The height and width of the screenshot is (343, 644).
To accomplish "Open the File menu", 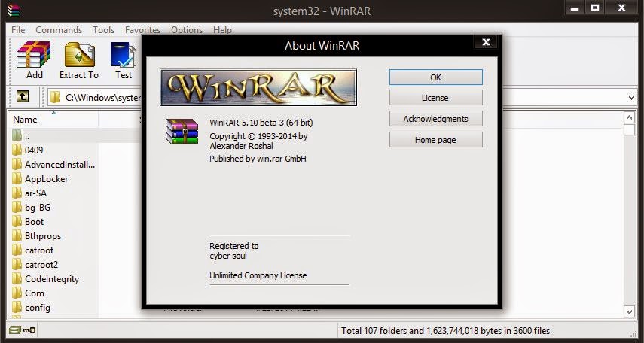I will (18, 30).
